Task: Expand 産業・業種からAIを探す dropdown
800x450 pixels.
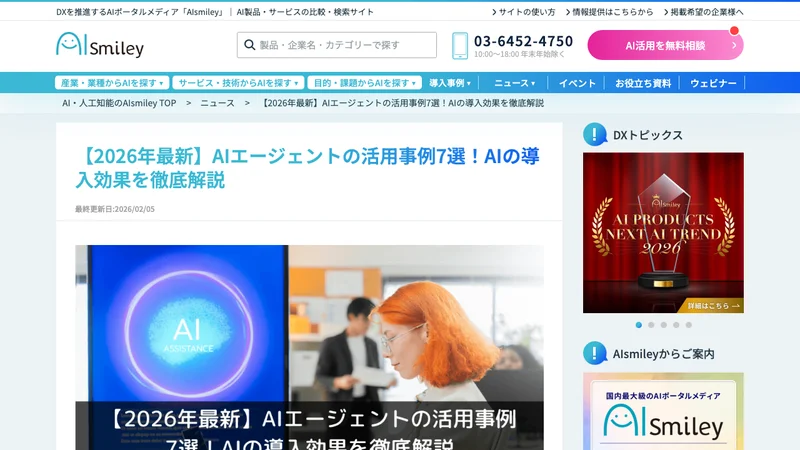Action: pyautogui.click(x=112, y=83)
